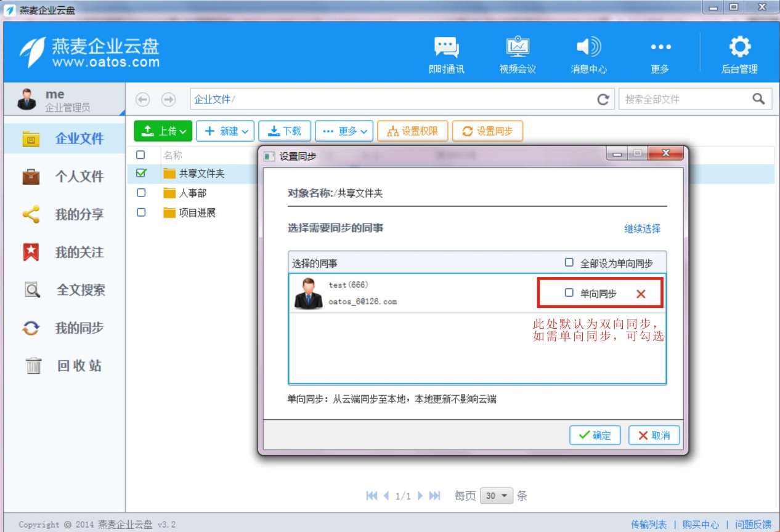780x532 pixels.
Task: Expand the 新建 create menu
Action: click(225, 131)
